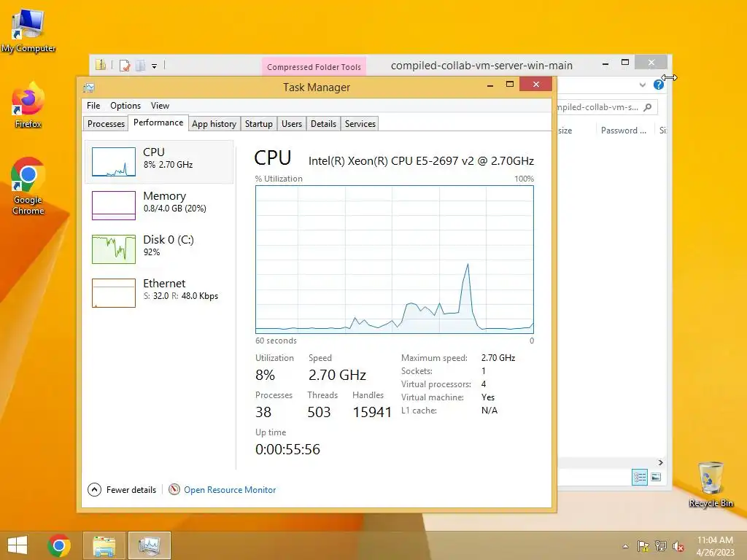Image resolution: width=747 pixels, height=560 pixels.
Task: Select the CPU performance thumbnail graph
Action: (113, 162)
